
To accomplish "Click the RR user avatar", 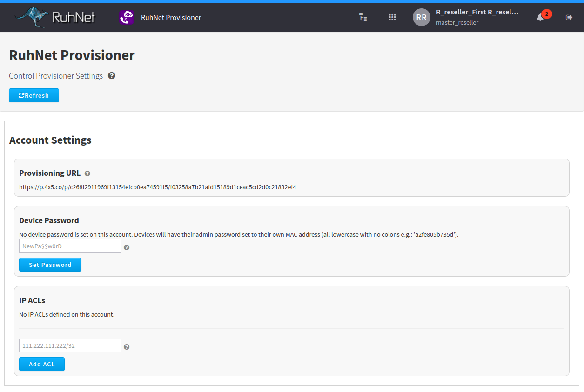I will point(421,17).
